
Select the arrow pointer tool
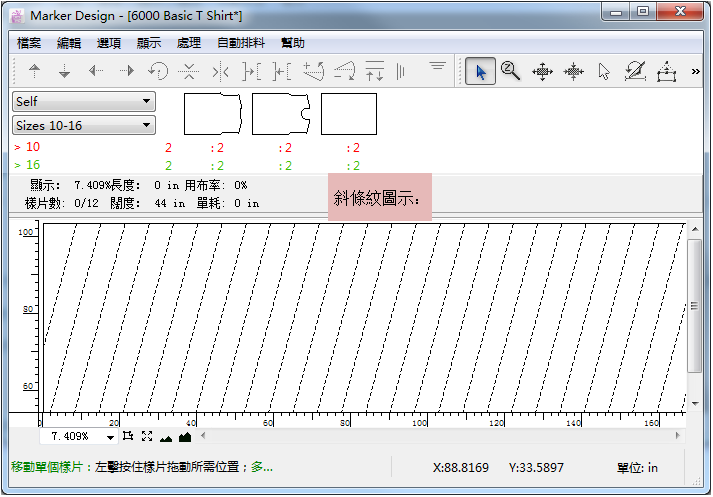480,72
